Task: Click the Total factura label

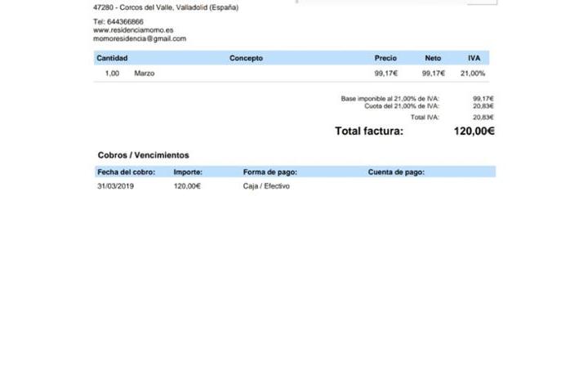Action: point(368,131)
